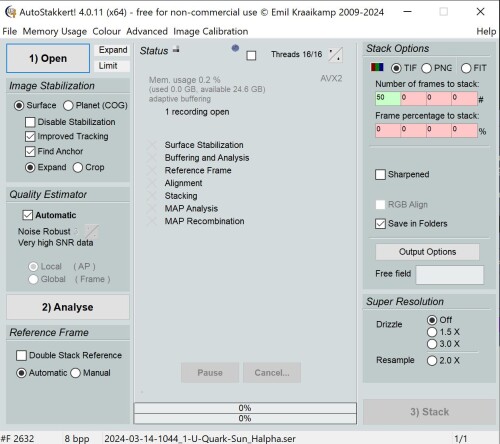
Task: Choose PNG as the output format
Action: pyautogui.click(x=426, y=68)
